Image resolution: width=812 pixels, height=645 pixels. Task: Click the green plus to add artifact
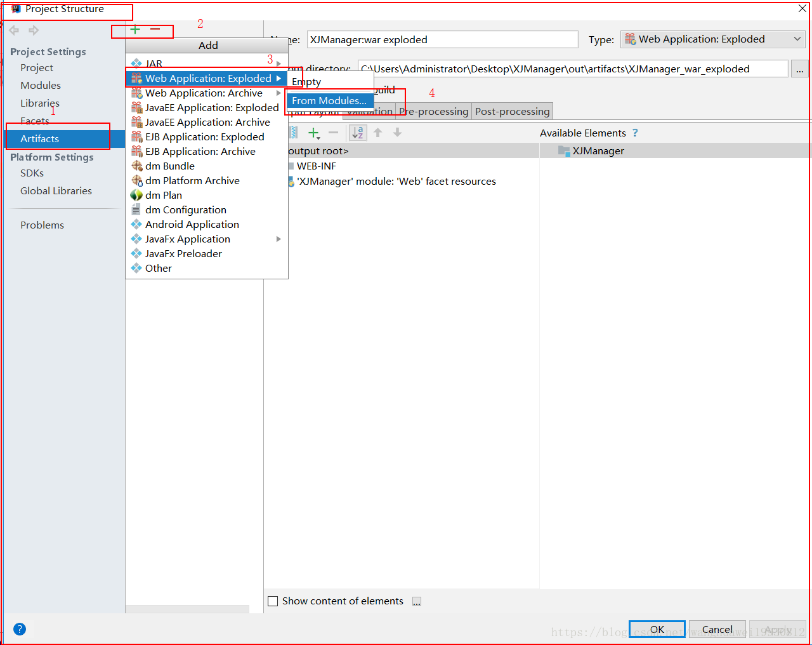click(x=135, y=29)
